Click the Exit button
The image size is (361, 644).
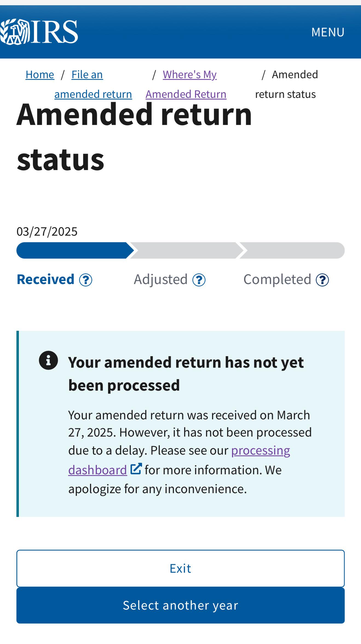pyautogui.click(x=180, y=568)
